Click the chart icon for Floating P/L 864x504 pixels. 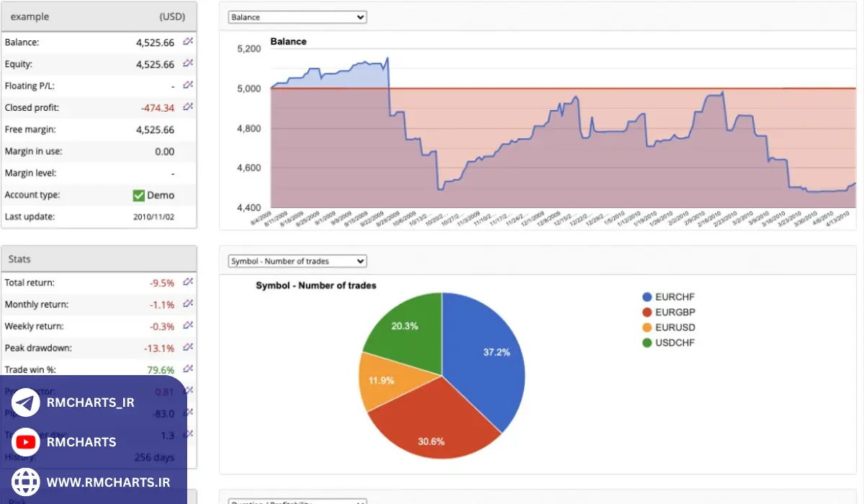tap(188, 85)
